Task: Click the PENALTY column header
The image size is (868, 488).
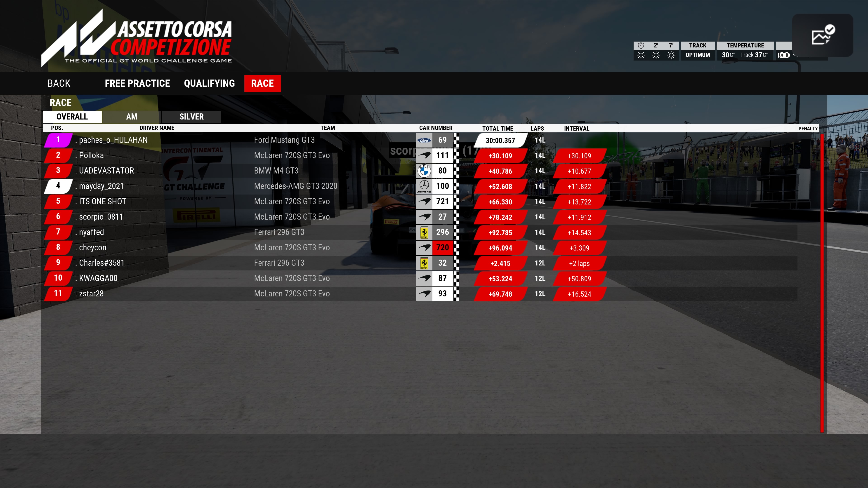Action: (808, 129)
